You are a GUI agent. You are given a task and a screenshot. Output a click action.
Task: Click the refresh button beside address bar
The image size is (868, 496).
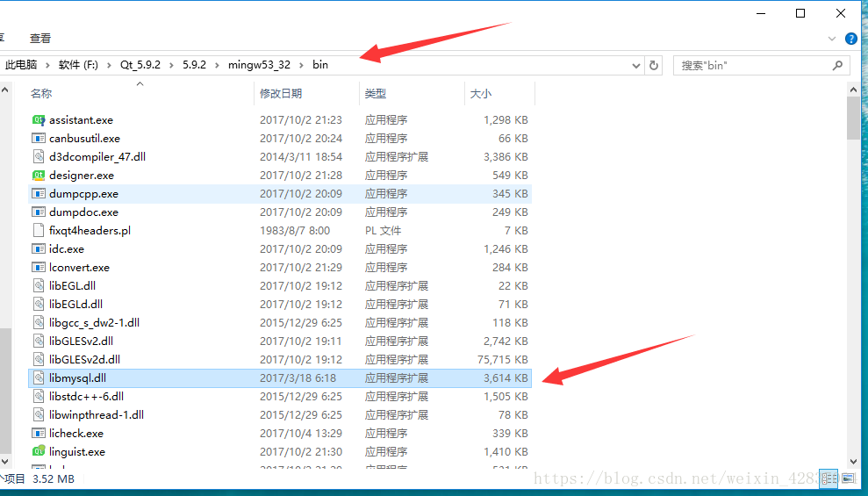tap(654, 65)
